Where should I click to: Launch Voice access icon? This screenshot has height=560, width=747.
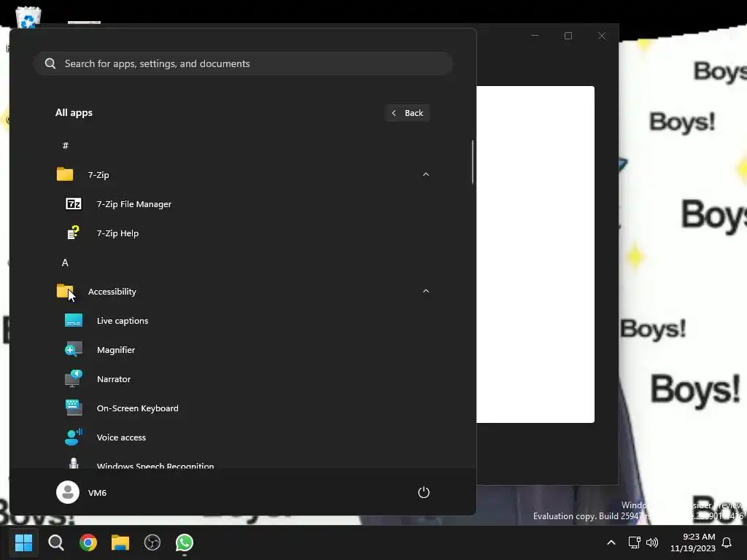tap(74, 437)
